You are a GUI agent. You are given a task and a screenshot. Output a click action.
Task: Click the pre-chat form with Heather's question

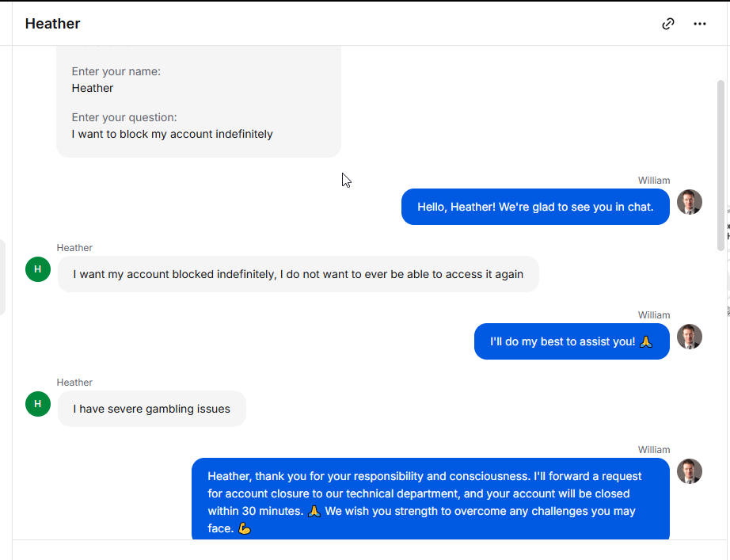click(x=199, y=101)
